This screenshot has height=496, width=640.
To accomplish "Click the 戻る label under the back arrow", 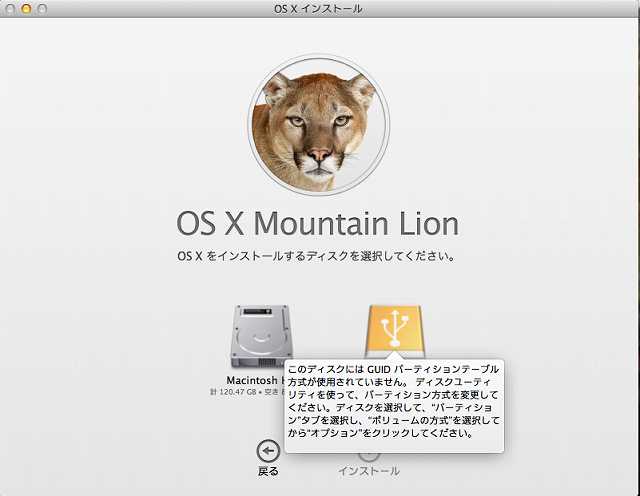I will 268,471.
